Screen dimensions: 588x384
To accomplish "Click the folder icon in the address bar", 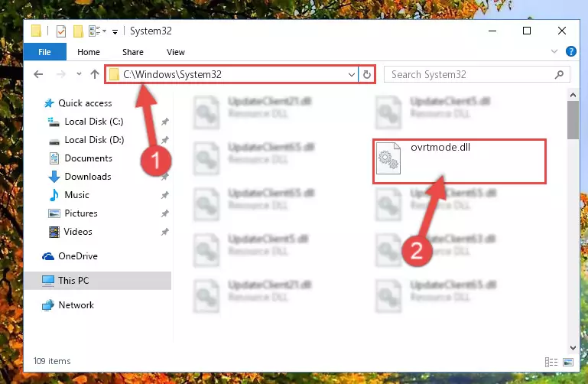I will [x=114, y=74].
